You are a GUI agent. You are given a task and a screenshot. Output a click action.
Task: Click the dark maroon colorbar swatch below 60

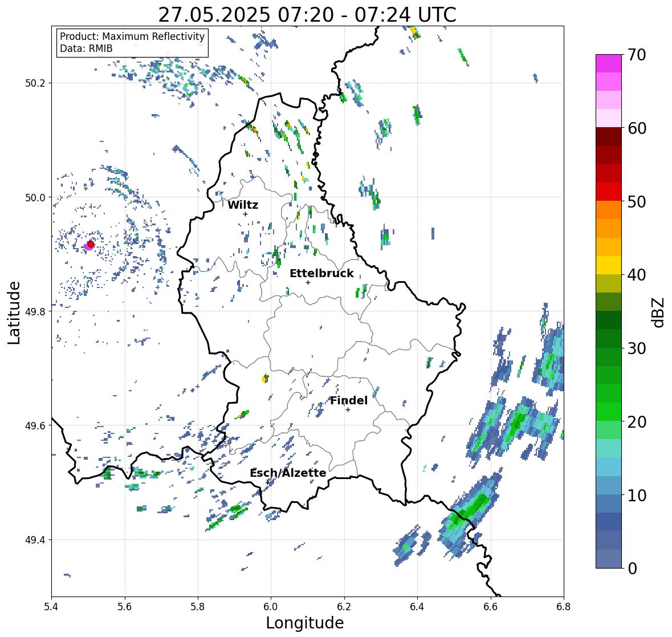pyautogui.click(x=609, y=136)
